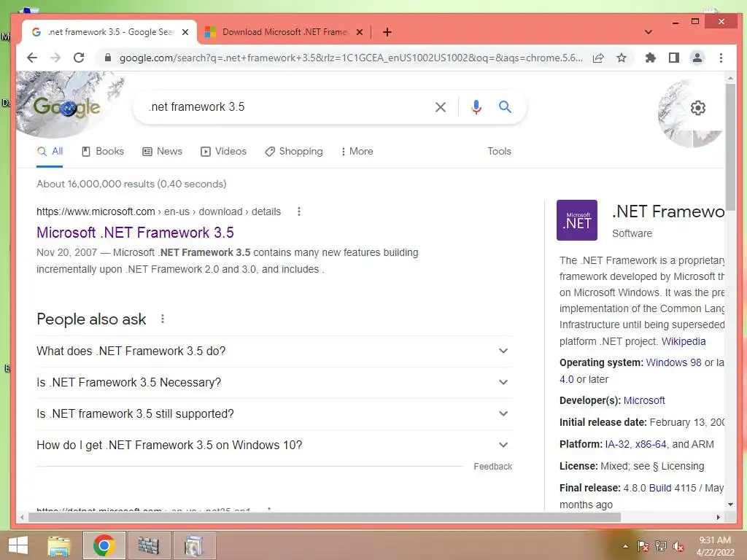
Task: Focus the Google search text field
Action: (x=286, y=107)
